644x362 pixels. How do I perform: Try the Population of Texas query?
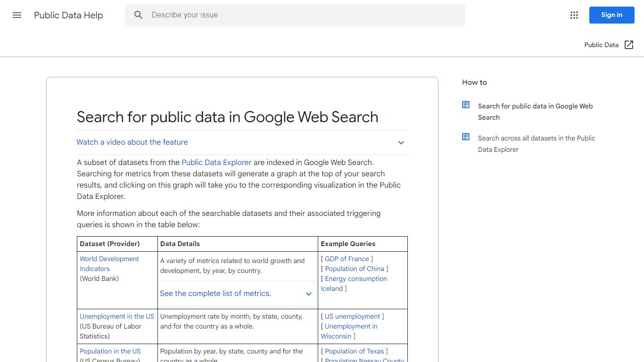pos(355,351)
